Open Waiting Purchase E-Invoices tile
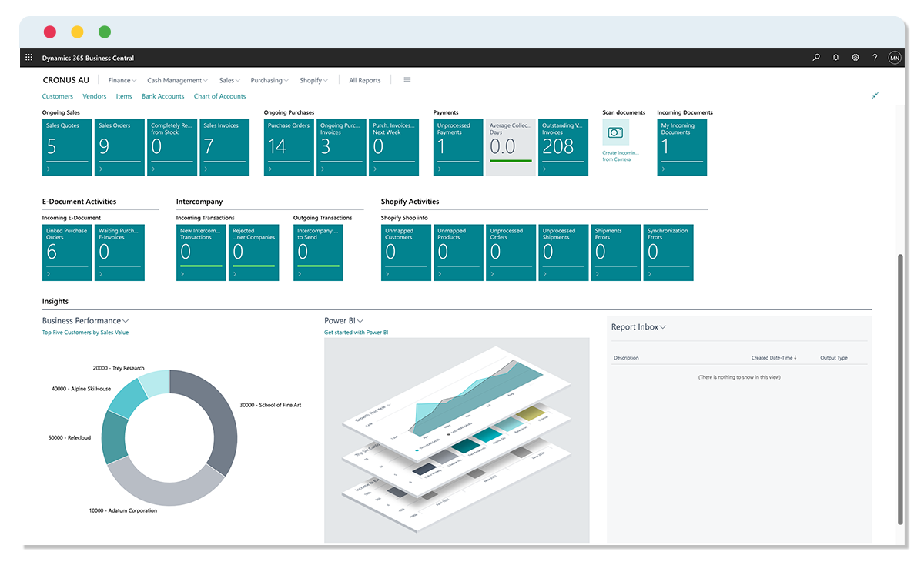 (119, 253)
